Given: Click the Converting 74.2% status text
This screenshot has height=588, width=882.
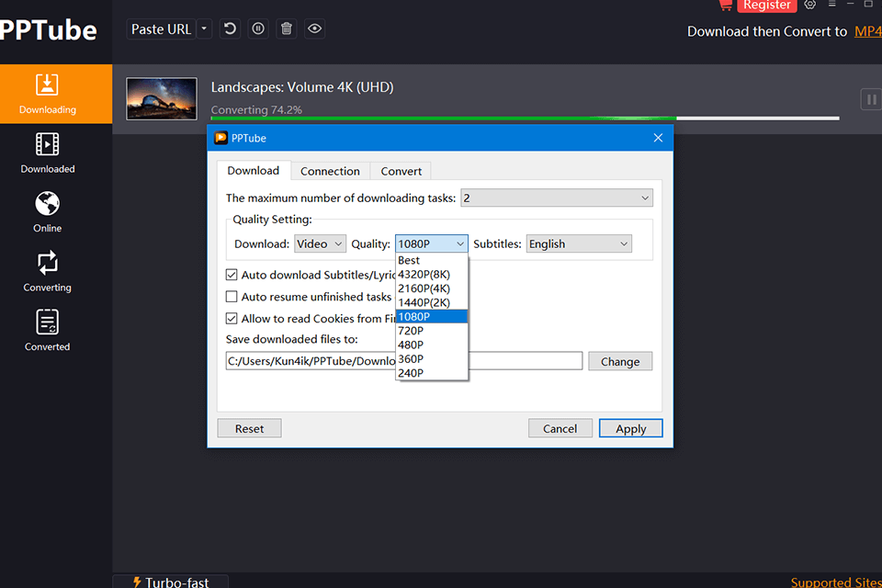Looking at the screenshot, I should (x=256, y=109).
